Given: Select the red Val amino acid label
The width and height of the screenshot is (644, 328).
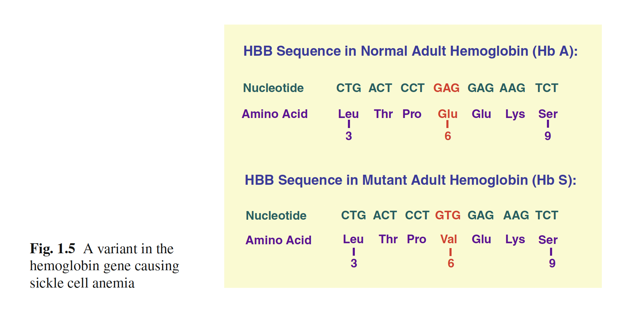Looking at the screenshot, I should [x=448, y=239].
